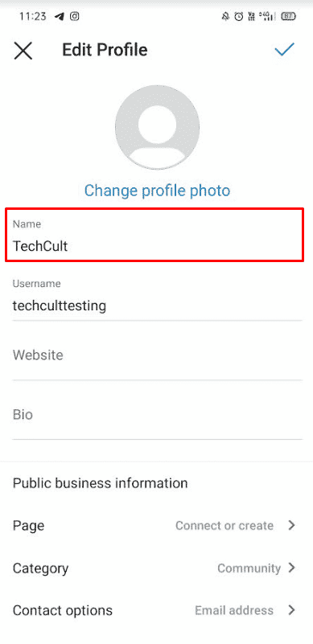Tap the Instagram icon in status bar
This screenshot has width=313, height=644.
click(75, 16)
